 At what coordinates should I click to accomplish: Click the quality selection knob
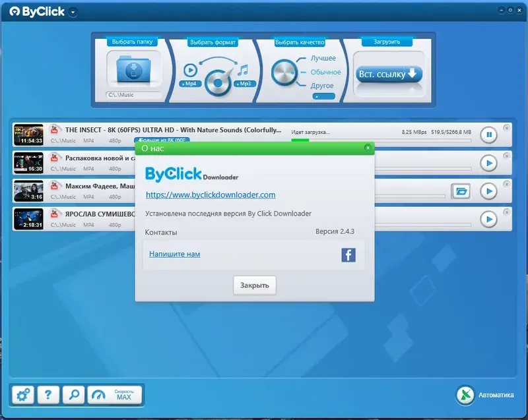tap(284, 73)
